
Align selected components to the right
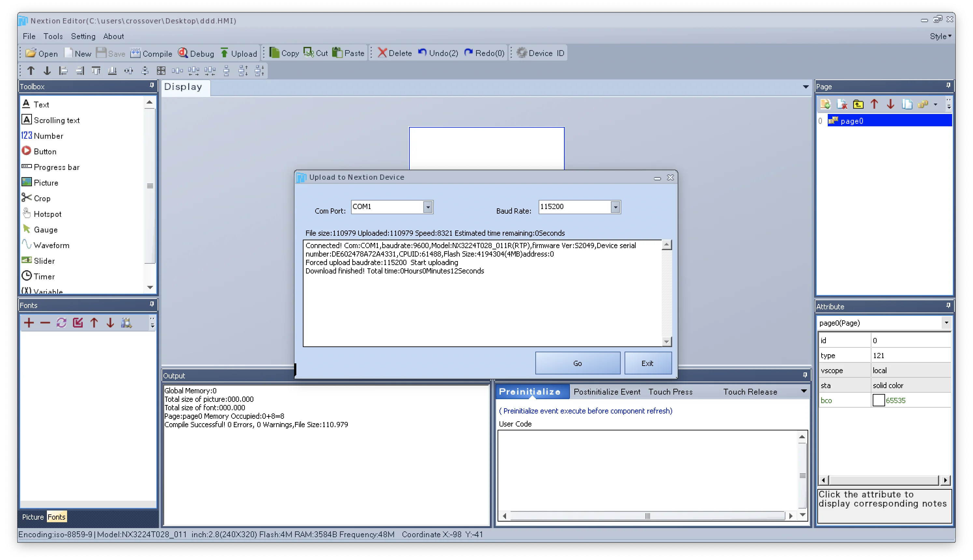point(79,71)
